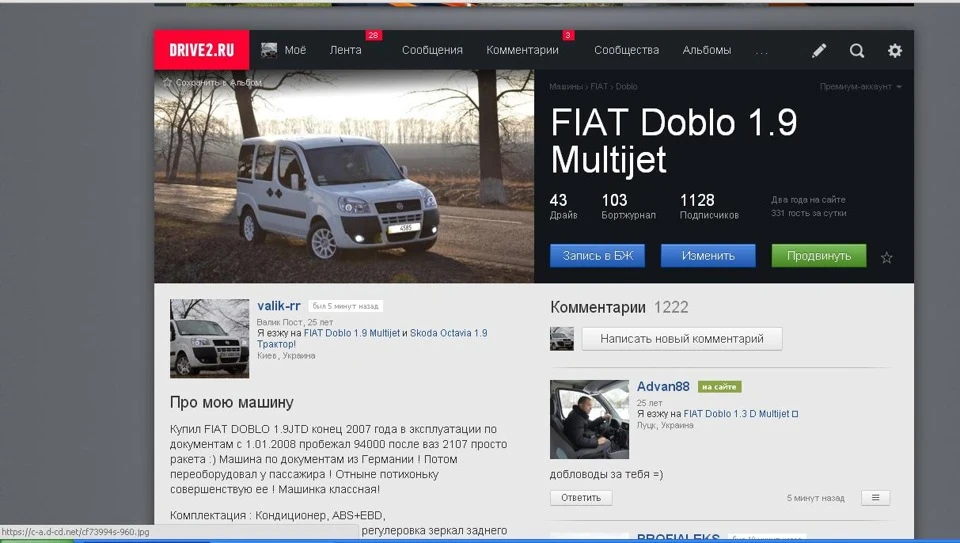The width and height of the screenshot is (960, 543).
Task: Open FIAT Doblo 1.9 Multijet link in bio
Action: (x=351, y=333)
